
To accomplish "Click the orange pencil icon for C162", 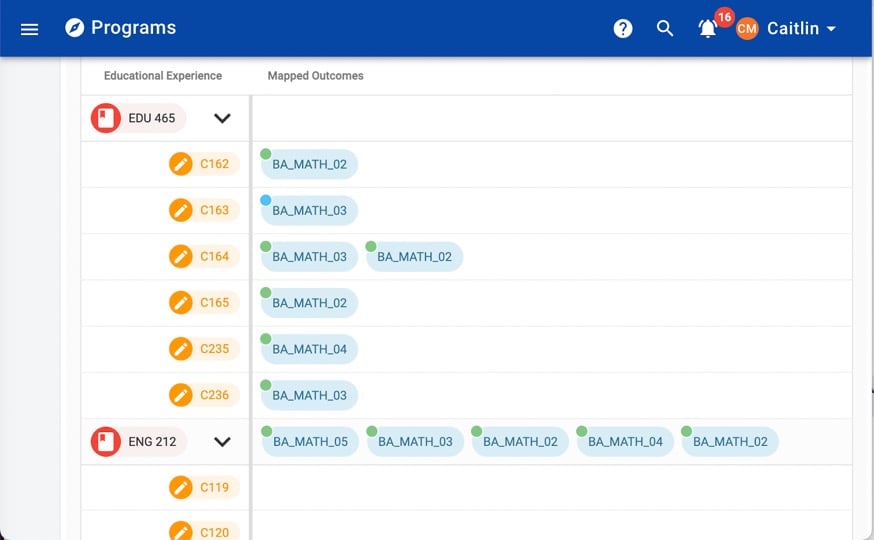I will point(180,164).
